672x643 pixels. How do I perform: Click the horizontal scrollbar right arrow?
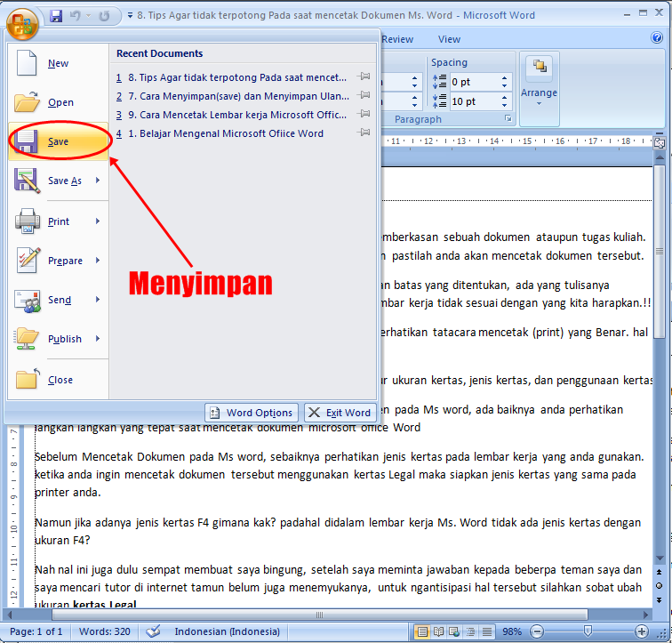point(646,615)
